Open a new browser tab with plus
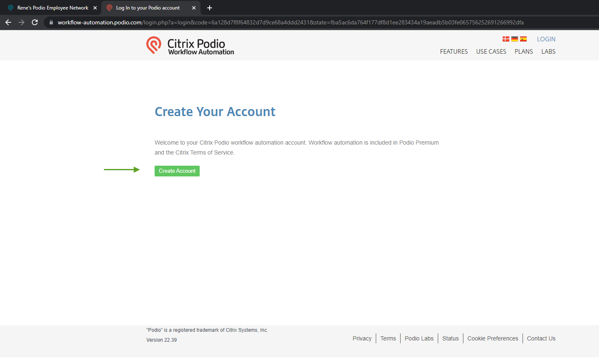The height and width of the screenshot is (364, 599). [x=210, y=8]
